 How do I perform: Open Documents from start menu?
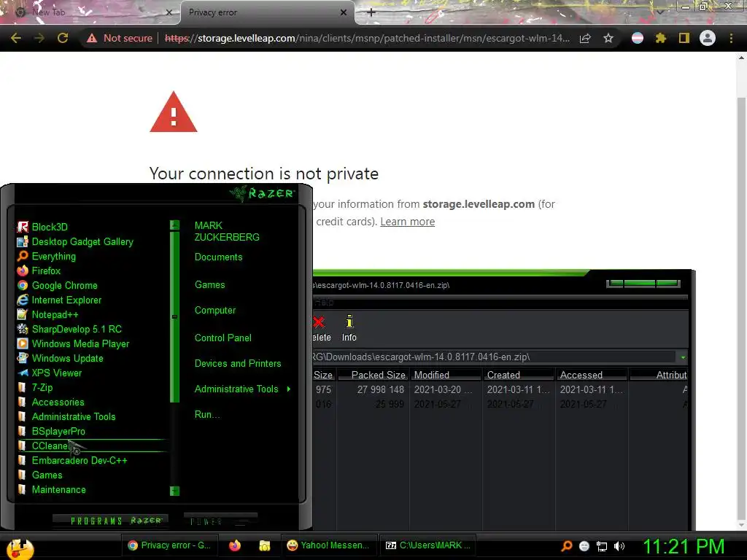pos(219,257)
